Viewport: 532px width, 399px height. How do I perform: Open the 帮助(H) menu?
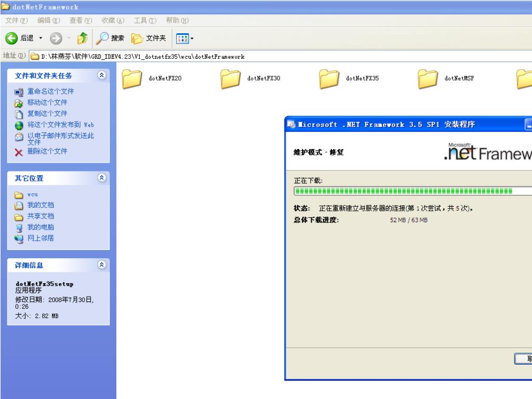tap(177, 20)
